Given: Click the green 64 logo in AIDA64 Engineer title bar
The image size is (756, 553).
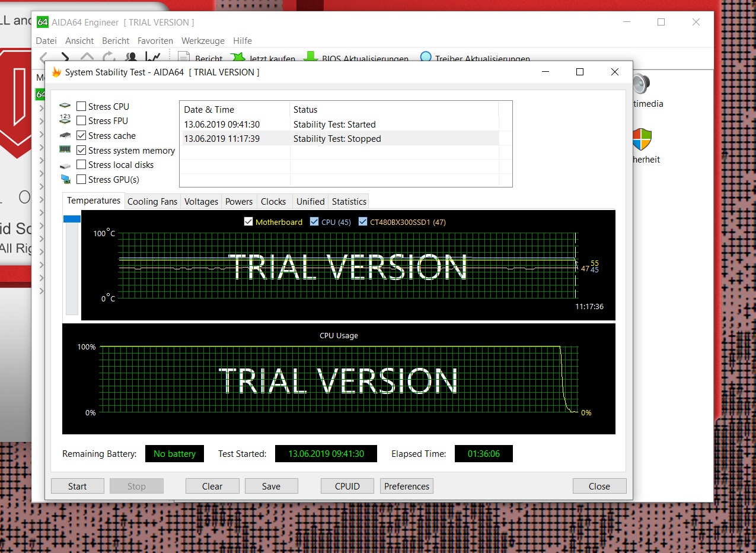Looking at the screenshot, I should (42, 23).
